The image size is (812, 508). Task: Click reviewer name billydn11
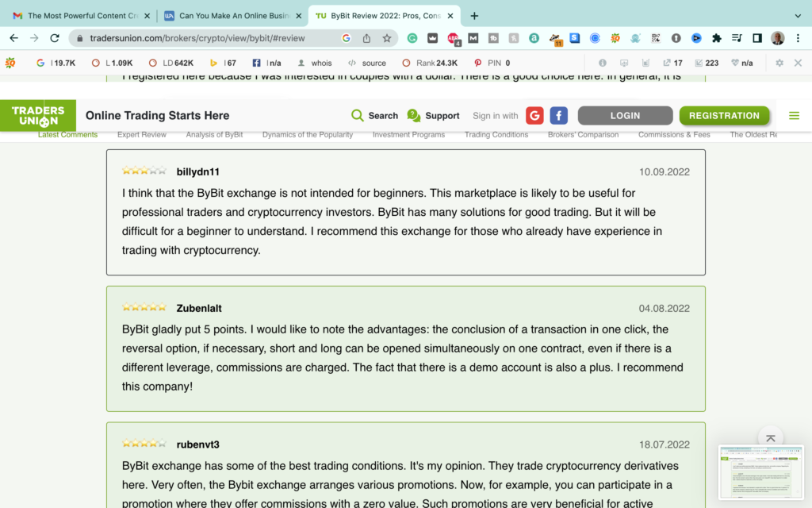197,172
